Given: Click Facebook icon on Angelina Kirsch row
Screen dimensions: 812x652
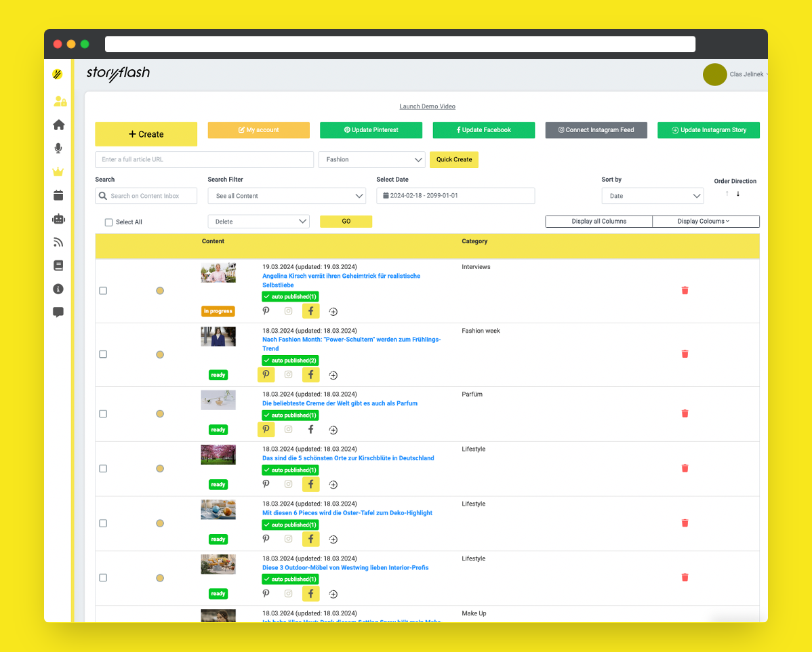Looking at the screenshot, I should point(310,311).
